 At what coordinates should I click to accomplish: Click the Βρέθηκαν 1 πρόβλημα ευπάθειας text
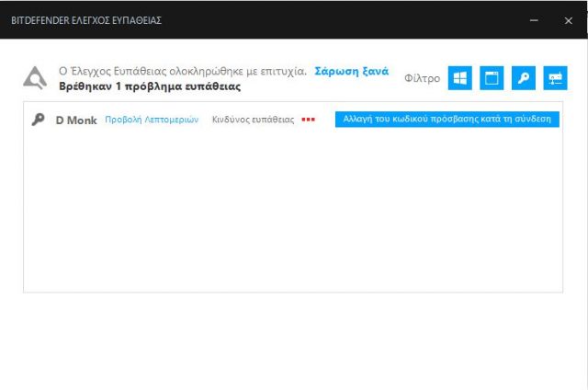coord(150,86)
